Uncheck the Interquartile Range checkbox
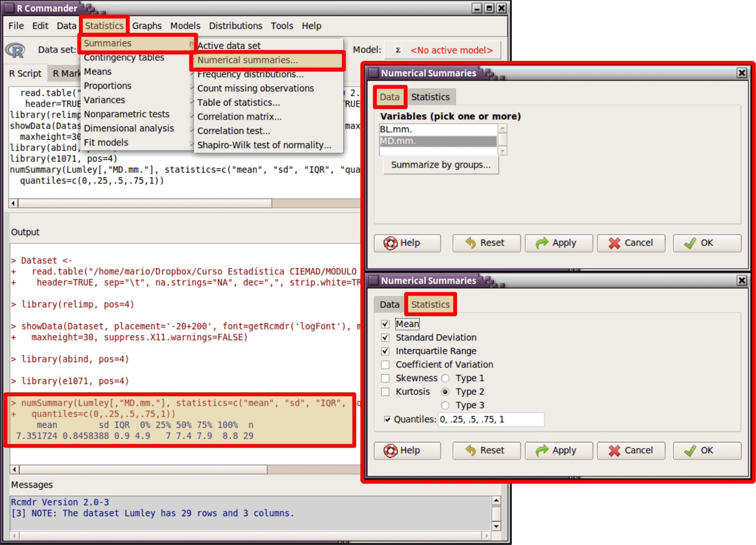This screenshot has width=756, height=545. [385, 351]
